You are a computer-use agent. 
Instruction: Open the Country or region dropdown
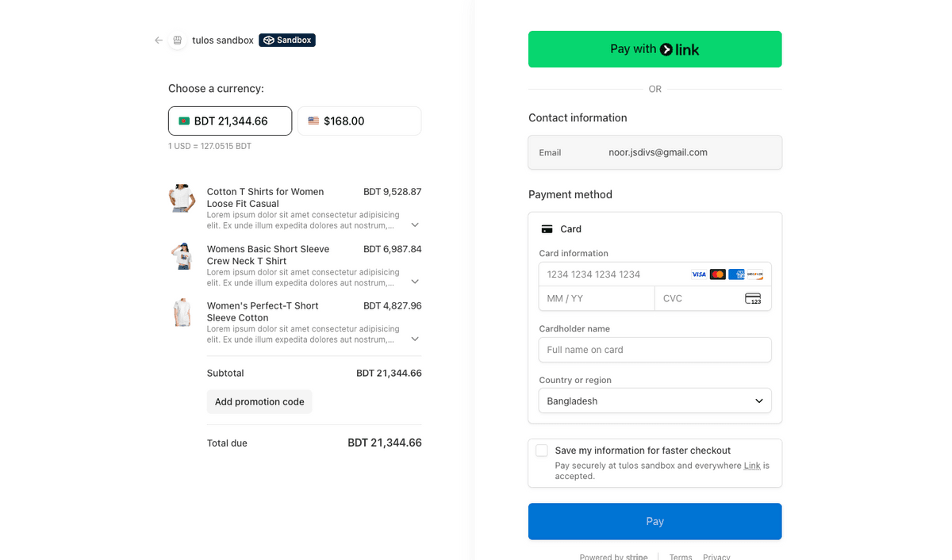[654, 401]
